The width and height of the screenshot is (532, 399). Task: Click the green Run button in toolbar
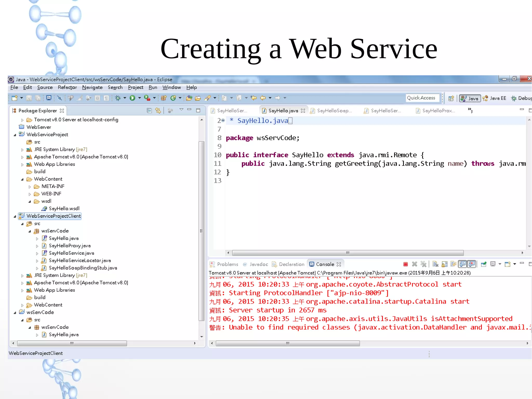tap(132, 98)
